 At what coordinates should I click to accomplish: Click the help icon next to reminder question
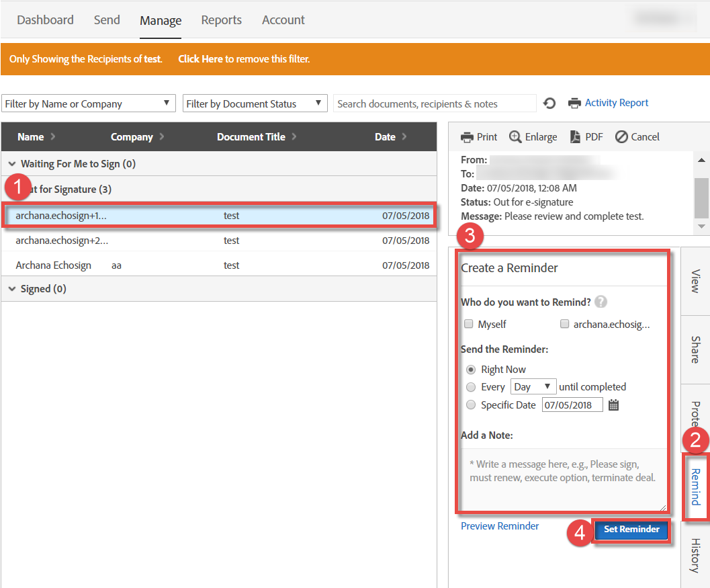pos(601,301)
